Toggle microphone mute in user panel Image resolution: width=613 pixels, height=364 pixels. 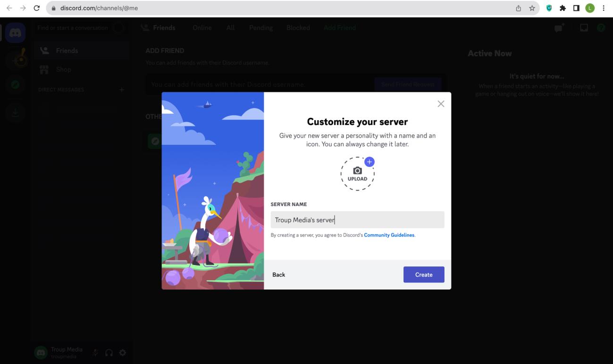95,352
